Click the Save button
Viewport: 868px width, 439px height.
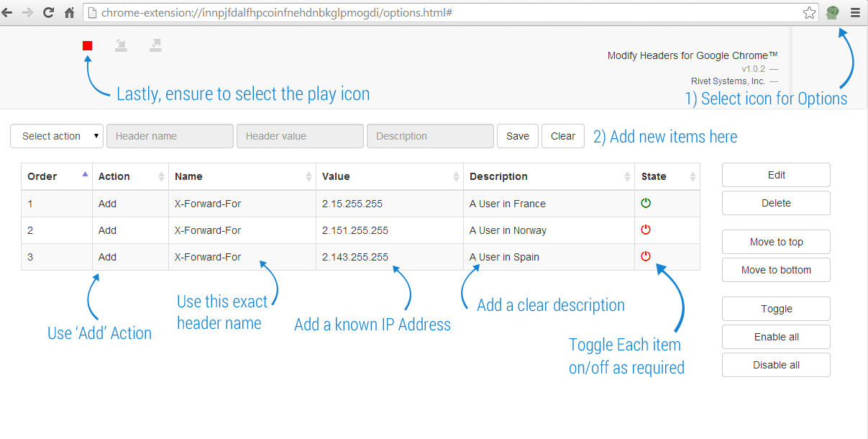point(518,136)
